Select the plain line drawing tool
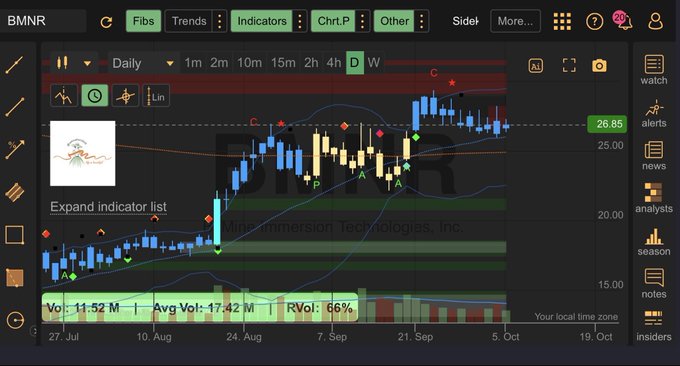Viewport: 680px width, 366px height. (x=15, y=107)
